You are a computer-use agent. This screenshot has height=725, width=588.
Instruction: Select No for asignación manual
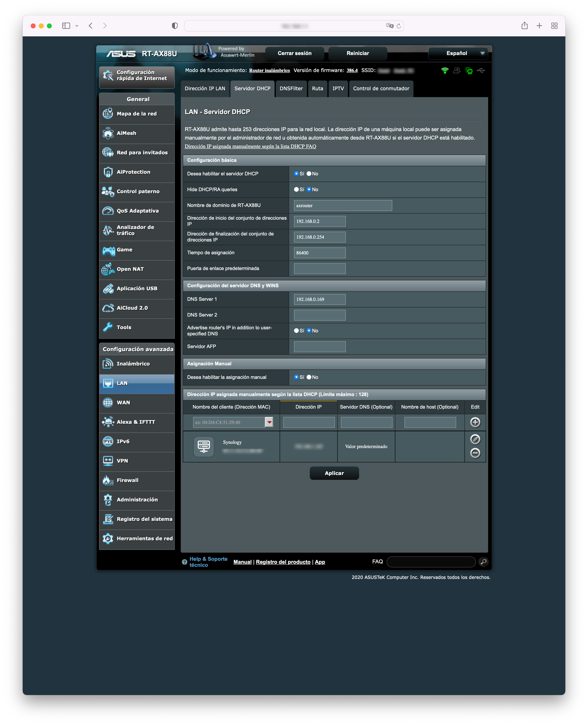(x=309, y=377)
